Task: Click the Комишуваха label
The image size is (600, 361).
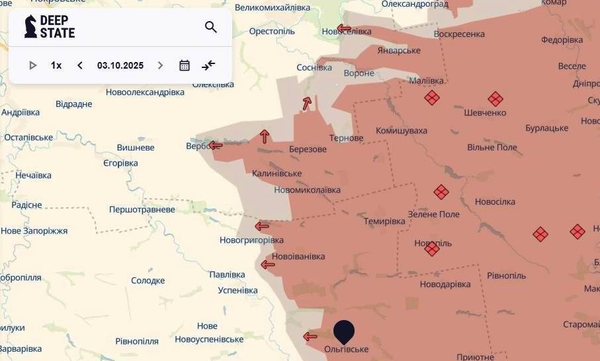Action: (401, 131)
